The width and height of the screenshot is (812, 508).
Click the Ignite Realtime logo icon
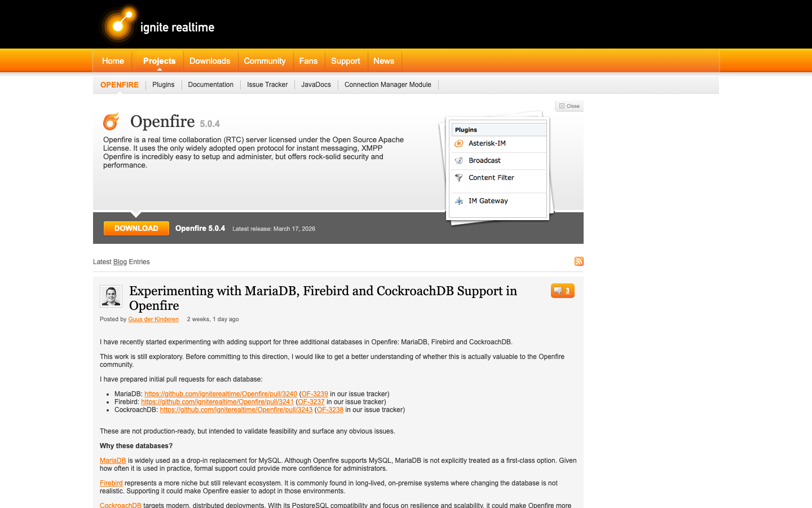[x=120, y=25]
